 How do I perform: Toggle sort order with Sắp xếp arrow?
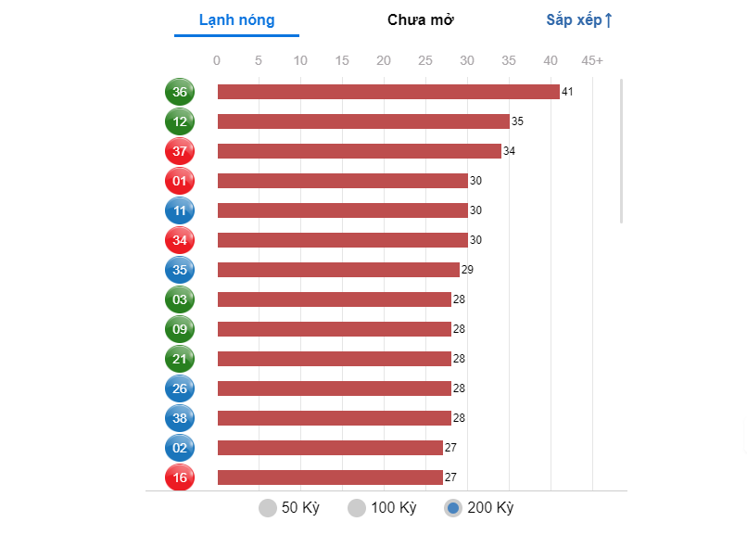(x=580, y=20)
